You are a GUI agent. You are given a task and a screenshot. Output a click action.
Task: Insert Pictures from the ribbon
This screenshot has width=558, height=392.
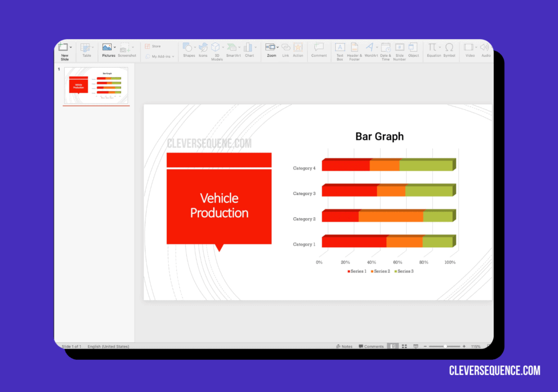coord(108,50)
